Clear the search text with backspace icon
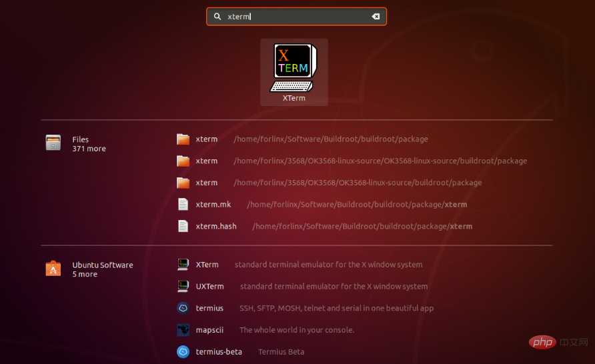This screenshot has height=364, width=595. pos(376,17)
